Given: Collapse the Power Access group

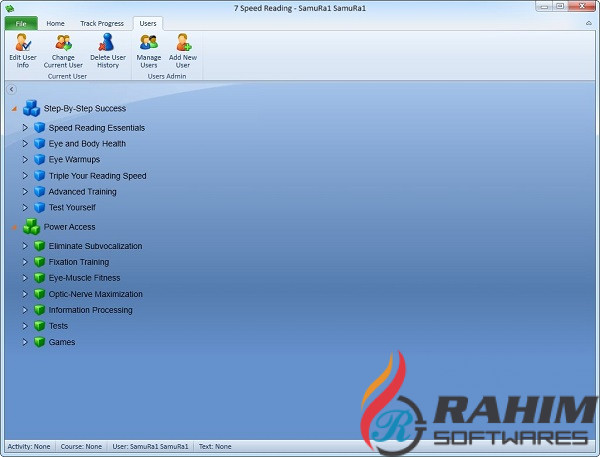Looking at the screenshot, I should (14, 227).
